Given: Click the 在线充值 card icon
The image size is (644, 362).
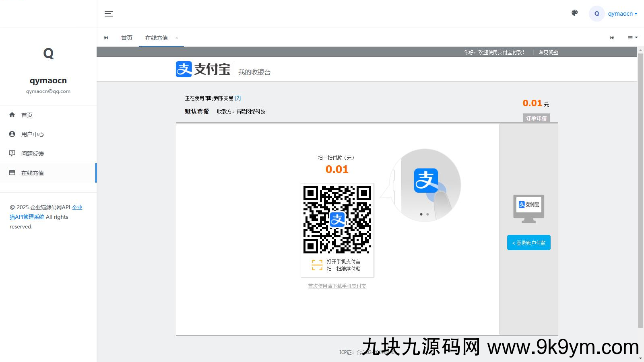Looking at the screenshot, I should (12, 173).
